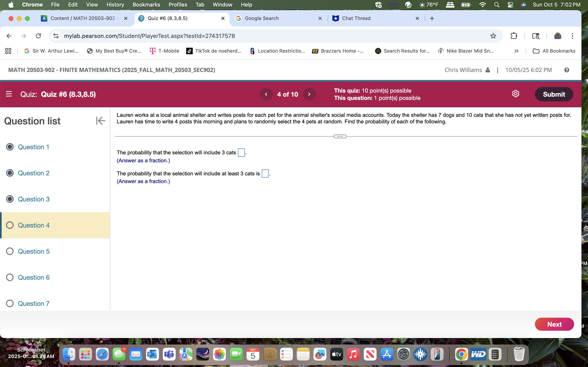This screenshot has height=367, width=588.
Task: Click the Chris Williams profile icon
Action: point(488,70)
